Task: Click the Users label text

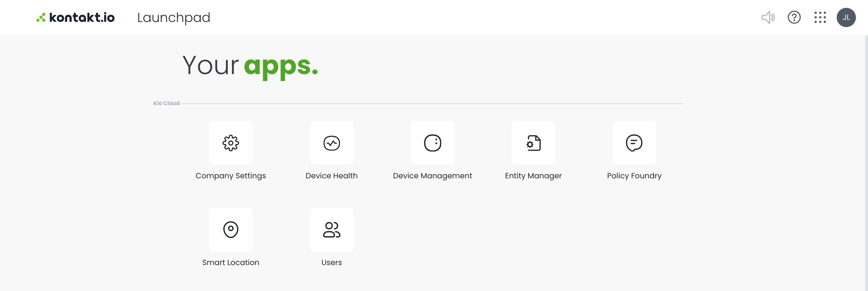Action: point(332,262)
